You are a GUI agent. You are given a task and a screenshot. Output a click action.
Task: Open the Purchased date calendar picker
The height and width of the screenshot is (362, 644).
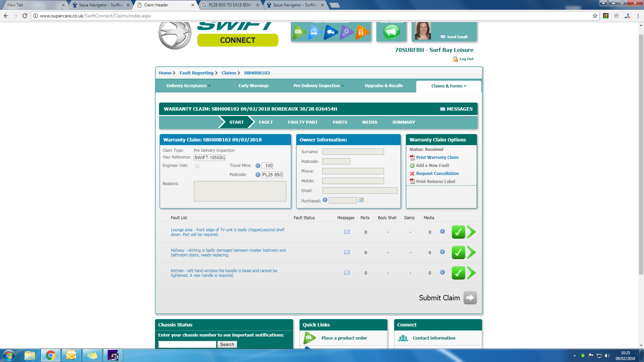click(361, 200)
